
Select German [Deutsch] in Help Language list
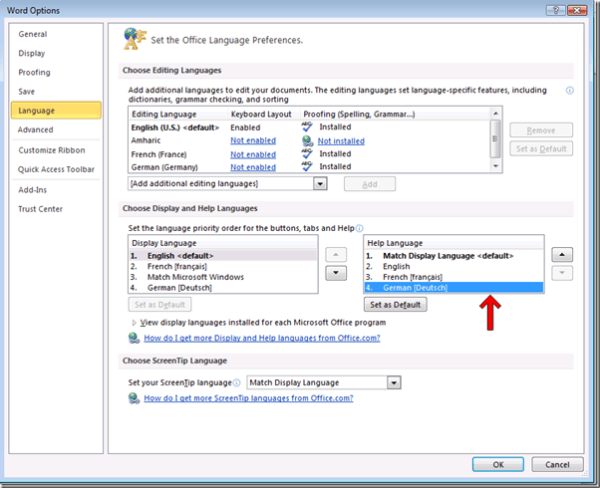click(x=453, y=288)
